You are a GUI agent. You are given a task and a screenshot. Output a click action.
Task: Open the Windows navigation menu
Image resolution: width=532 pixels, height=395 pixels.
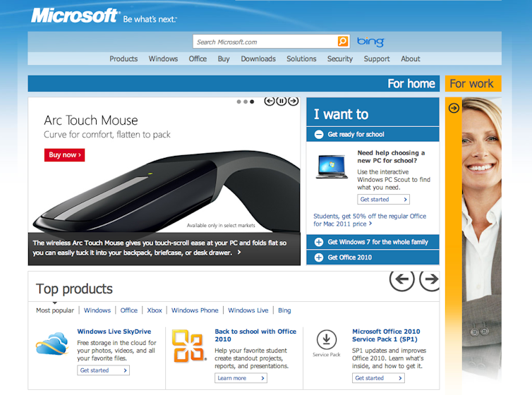163,59
